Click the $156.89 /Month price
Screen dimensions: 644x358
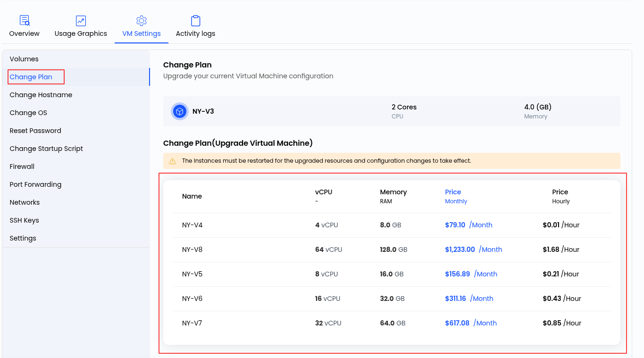point(471,274)
